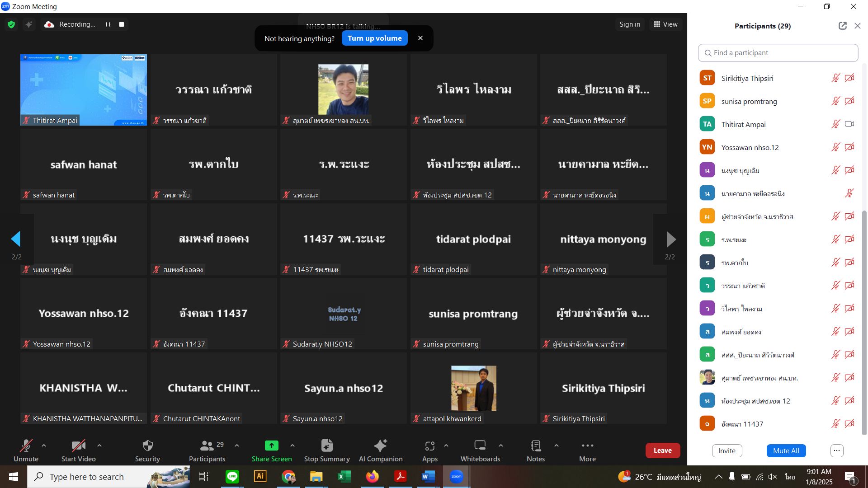
Task: Open Windows Start menu
Action: click(x=13, y=477)
